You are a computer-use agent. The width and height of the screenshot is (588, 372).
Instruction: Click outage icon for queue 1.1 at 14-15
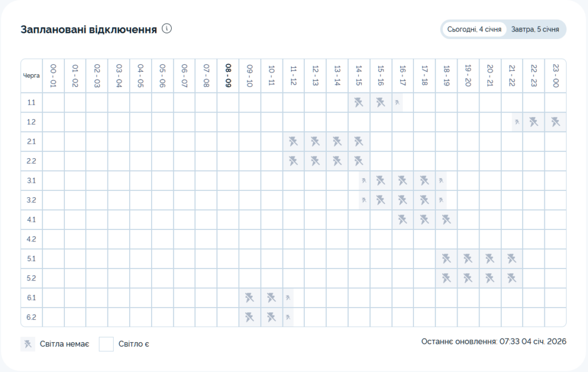coord(359,102)
